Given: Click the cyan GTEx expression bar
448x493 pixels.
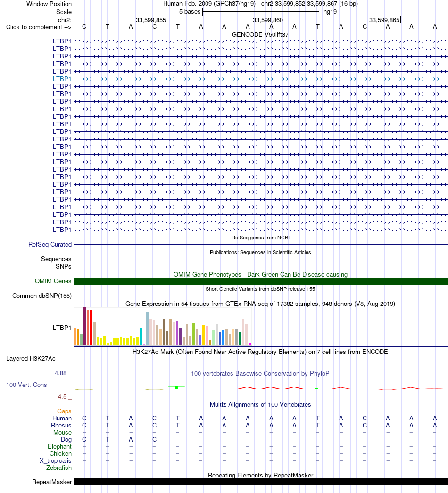Looking at the screenshot, I should point(141,337).
